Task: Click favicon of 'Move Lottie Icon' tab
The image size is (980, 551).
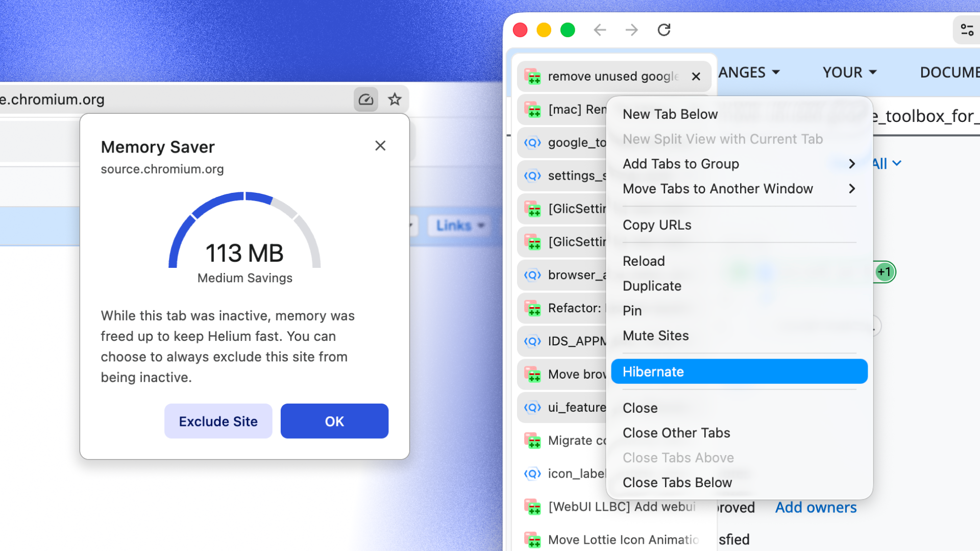Action: tap(533, 540)
